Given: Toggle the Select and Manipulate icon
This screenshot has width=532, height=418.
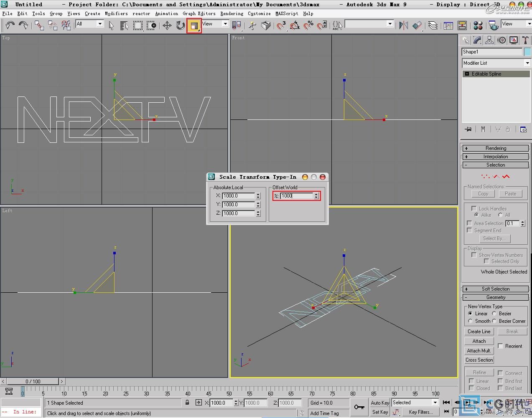Looking at the screenshot, I should [252, 25].
